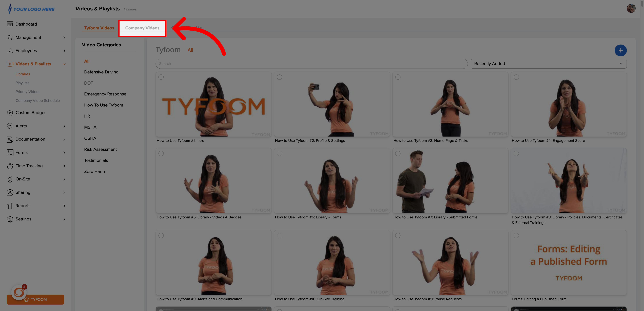Expand the Alerts menu chevron
The height and width of the screenshot is (311, 644).
click(64, 126)
